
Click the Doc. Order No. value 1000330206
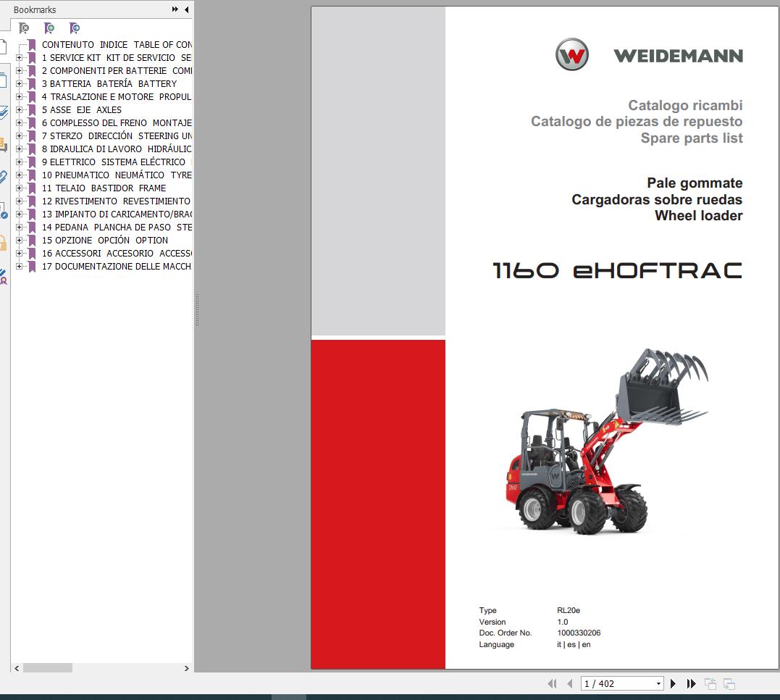pyautogui.click(x=579, y=633)
